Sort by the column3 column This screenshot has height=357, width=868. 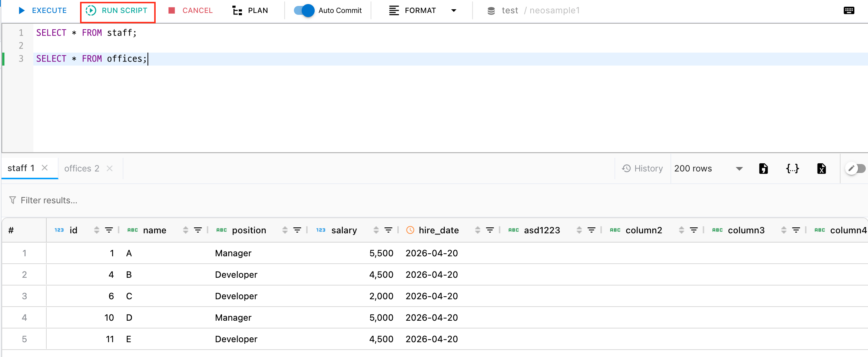784,230
